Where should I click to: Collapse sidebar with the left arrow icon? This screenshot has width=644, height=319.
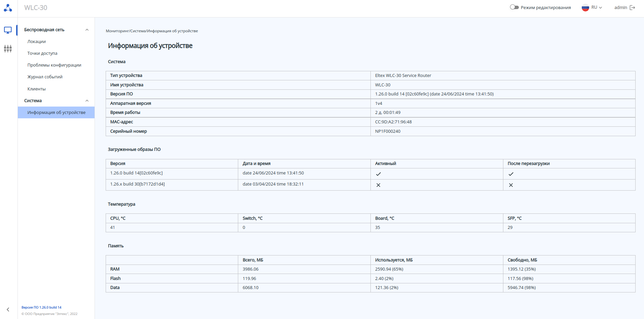coord(8,310)
